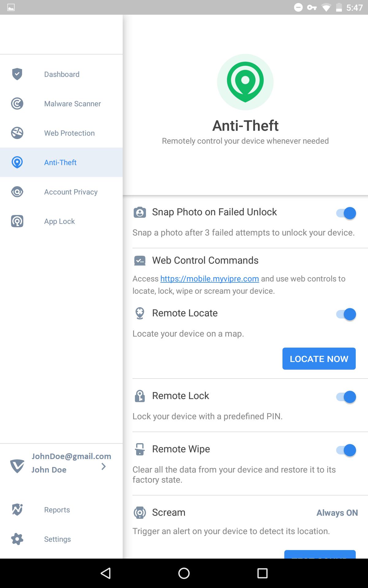Viewport: 368px width, 588px height.
Task: Click the LOCATE NOW button
Action: tap(319, 359)
